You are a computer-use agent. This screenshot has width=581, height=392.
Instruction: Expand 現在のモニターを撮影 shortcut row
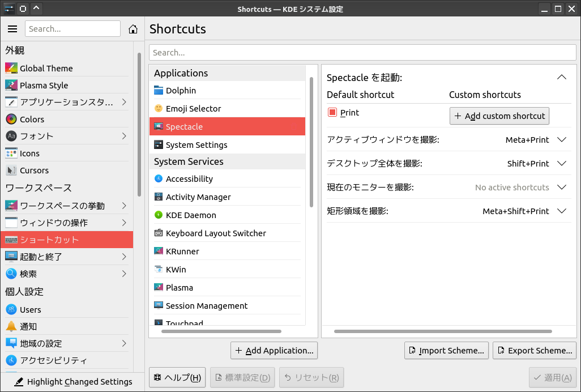(x=562, y=187)
